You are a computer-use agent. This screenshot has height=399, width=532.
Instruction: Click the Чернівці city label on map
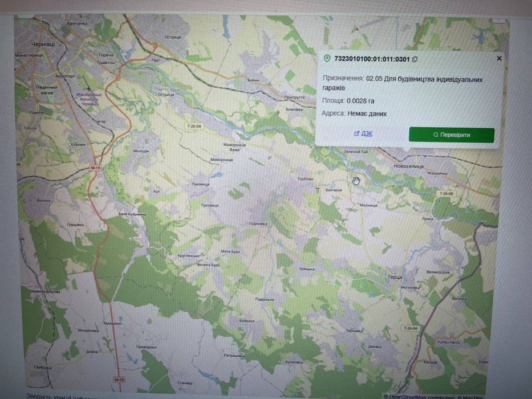tap(43, 44)
